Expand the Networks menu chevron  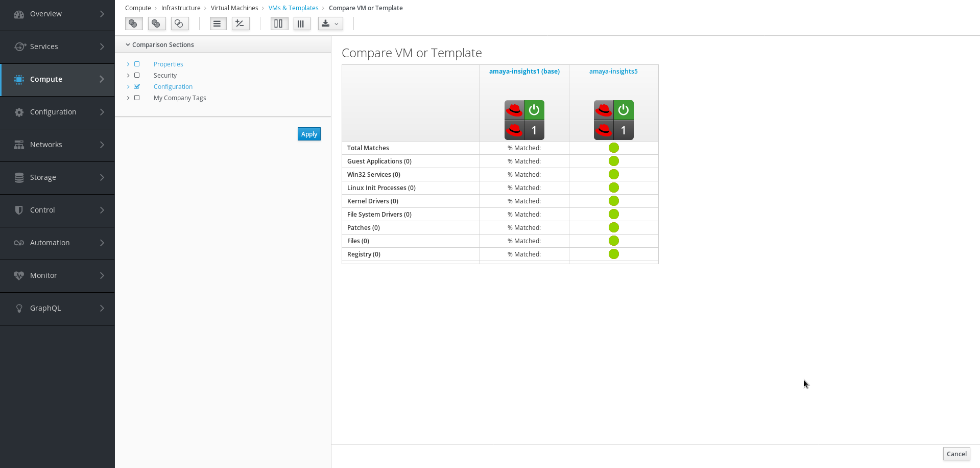pyautogui.click(x=102, y=145)
